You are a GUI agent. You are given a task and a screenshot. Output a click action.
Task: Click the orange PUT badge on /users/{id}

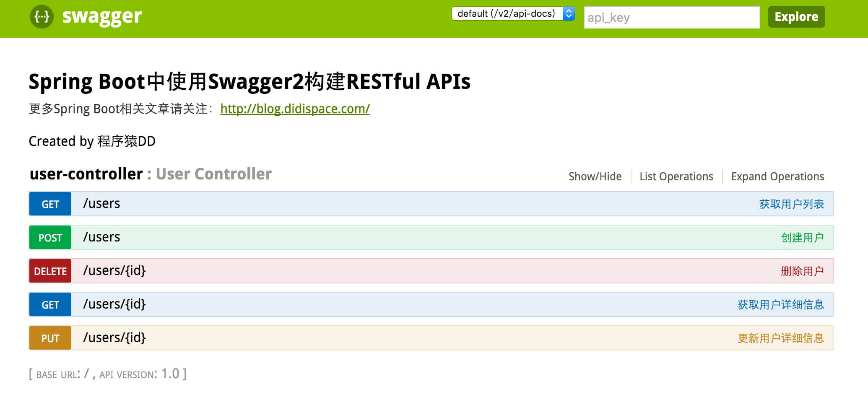[50, 338]
